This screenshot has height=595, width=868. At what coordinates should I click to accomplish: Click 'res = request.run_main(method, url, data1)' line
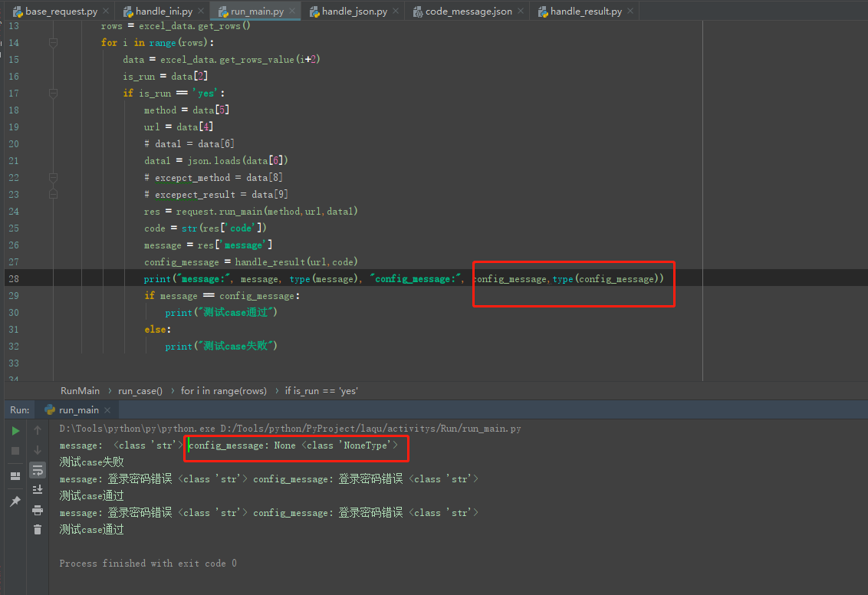click(251, 212)
